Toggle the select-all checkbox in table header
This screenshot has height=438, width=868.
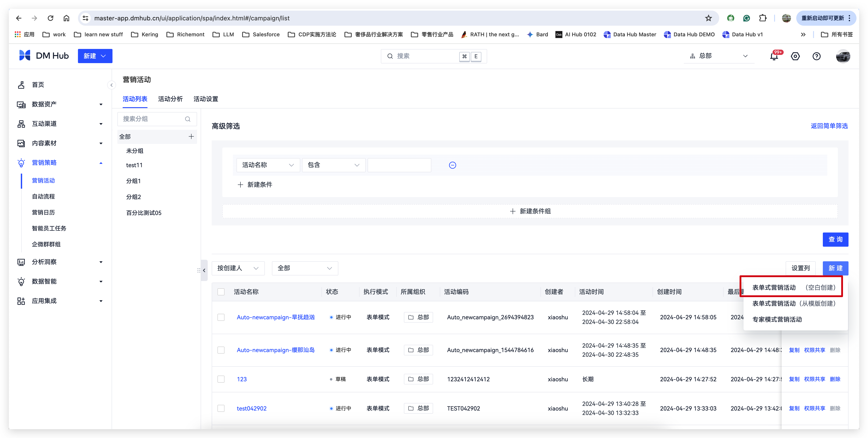(221, 292)
